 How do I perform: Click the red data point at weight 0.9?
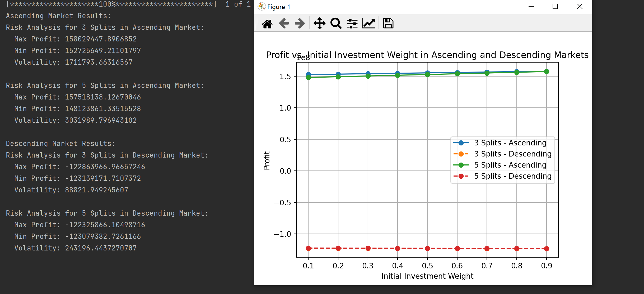tap(547, 249)
